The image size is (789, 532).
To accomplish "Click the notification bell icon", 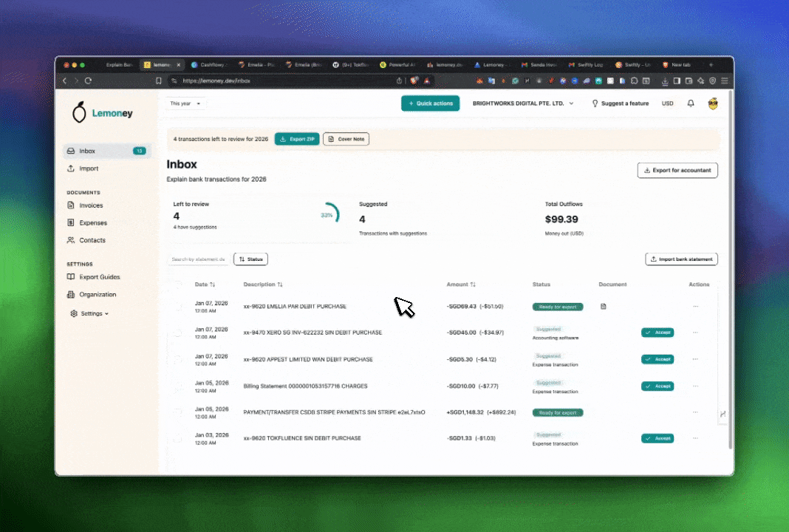I will pyautogui.click(x=691, y=103).
